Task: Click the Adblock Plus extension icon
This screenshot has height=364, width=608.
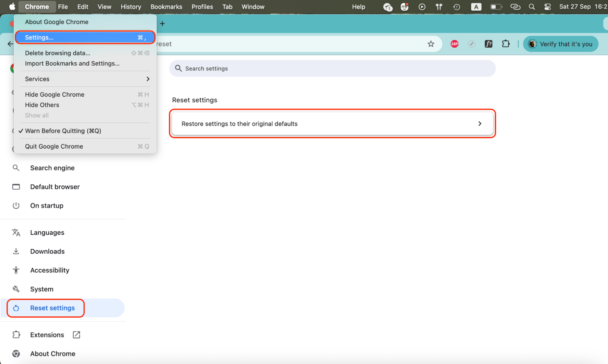Action: tap(454, 44)
